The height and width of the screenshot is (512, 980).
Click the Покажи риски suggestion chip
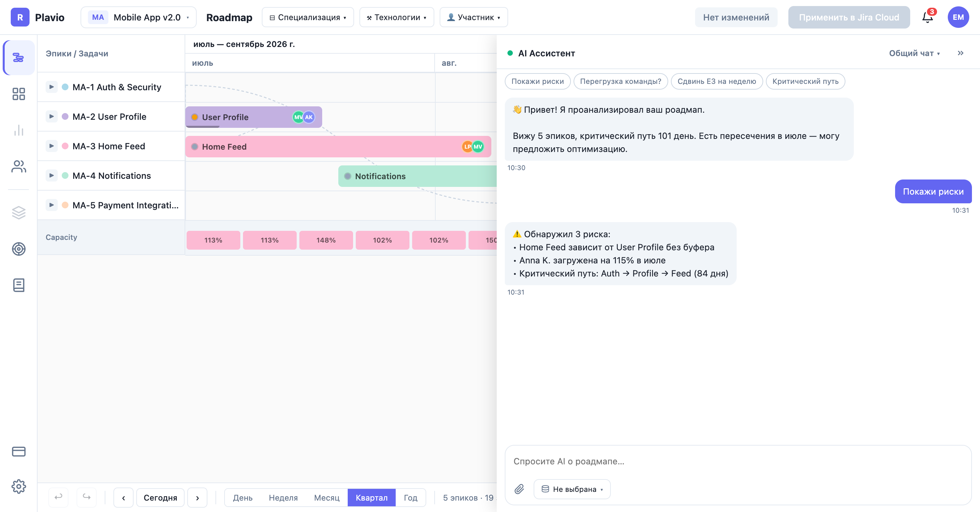537,81
